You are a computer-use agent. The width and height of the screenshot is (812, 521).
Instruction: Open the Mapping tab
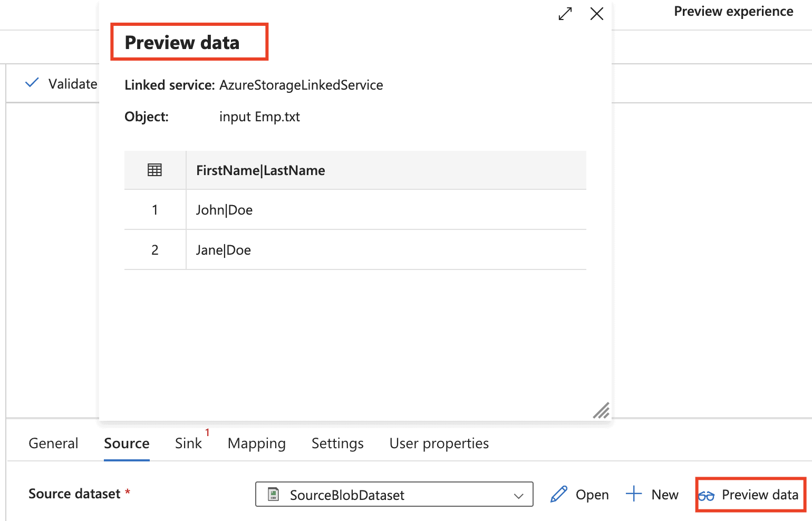257,443
